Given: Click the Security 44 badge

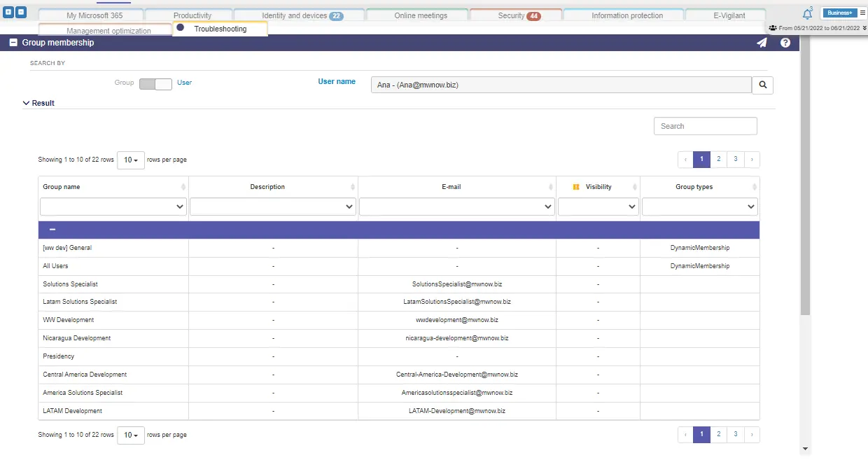Looking at the screenshot, I should pyautogui.click(x=533, y=16).
